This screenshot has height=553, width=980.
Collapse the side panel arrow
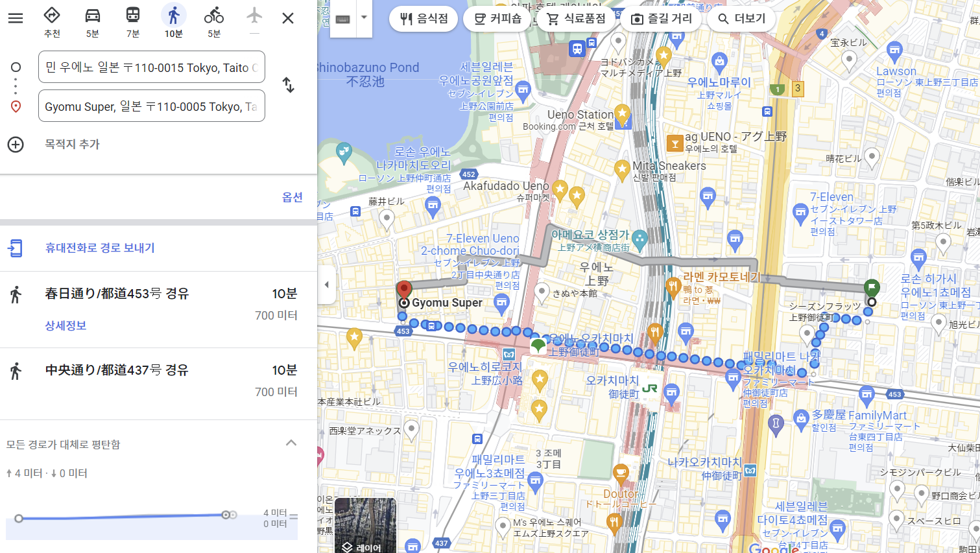pyautogui.click(x=326, y=285)
